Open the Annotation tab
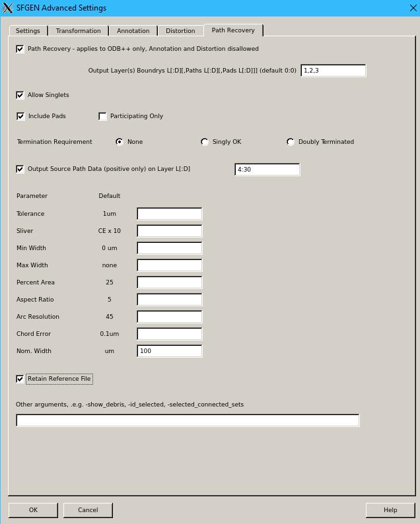The width and height of the screenshot is (420, 524). tap(133, 31)
